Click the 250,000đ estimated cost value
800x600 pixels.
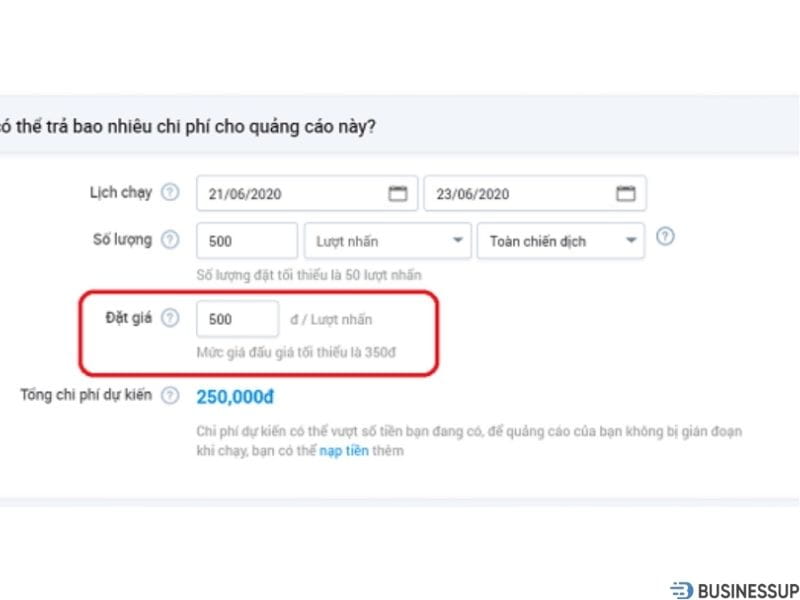234,396
